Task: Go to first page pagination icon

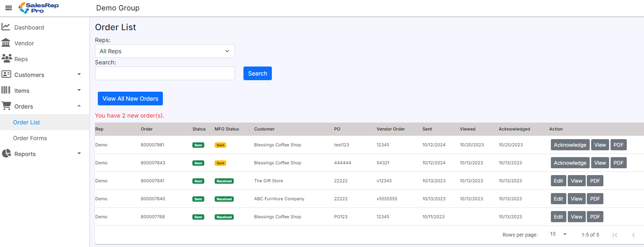Action: [615, 235]
